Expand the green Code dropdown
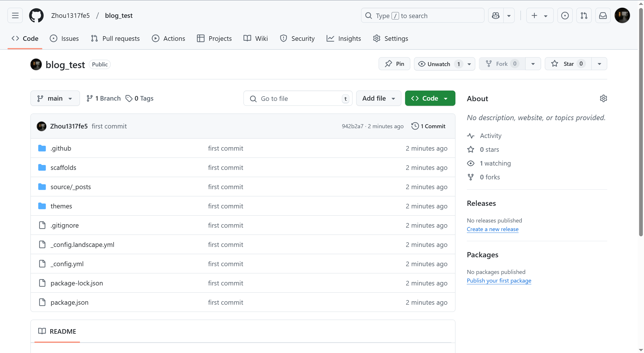Image resolution: width=644 pixels, height=353 pixels. (430, 98)
